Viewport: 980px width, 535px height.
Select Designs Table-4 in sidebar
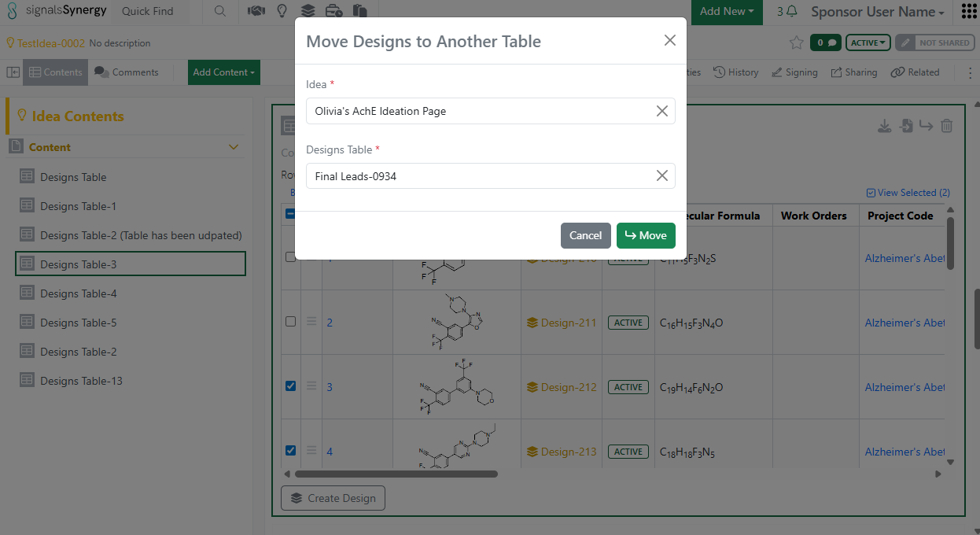(78, 293)
